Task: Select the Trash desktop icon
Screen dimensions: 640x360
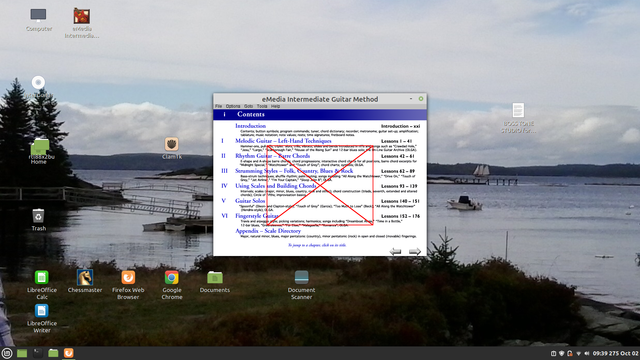Action: point(38,220)
